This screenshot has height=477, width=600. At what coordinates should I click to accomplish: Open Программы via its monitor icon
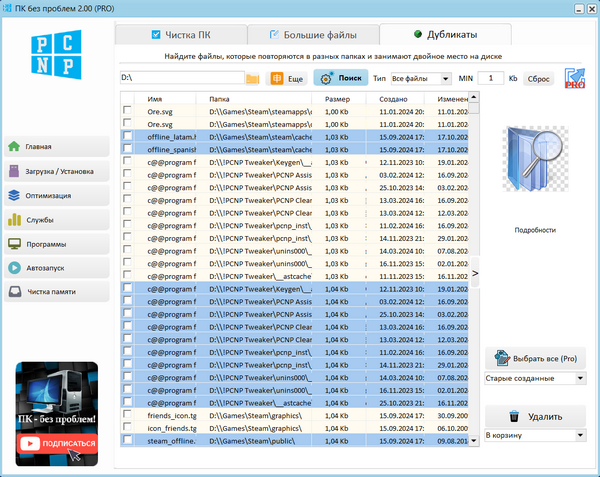click(x=15, y=244)
